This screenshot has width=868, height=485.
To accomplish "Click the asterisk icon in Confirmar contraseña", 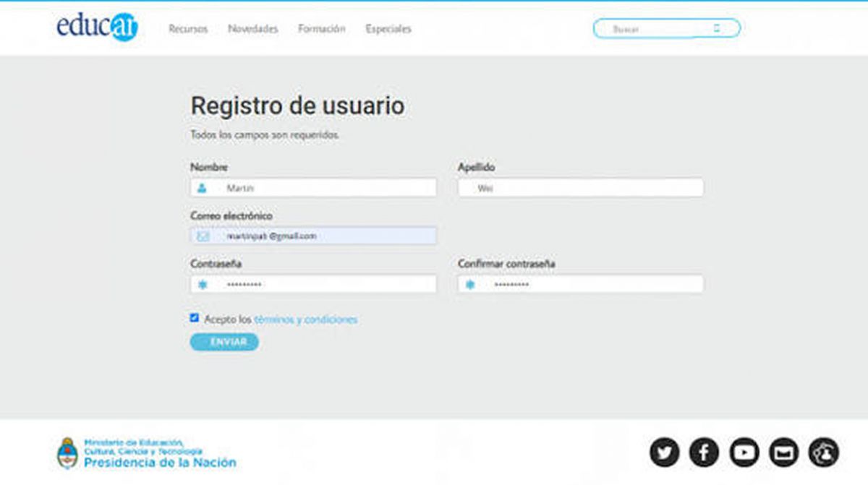I will point(470,284).
